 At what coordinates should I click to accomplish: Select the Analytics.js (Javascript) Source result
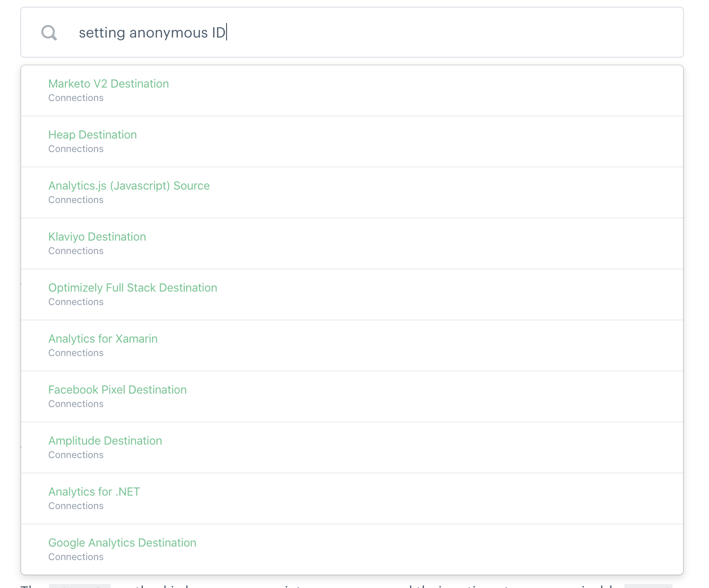(x=128, y=186)
